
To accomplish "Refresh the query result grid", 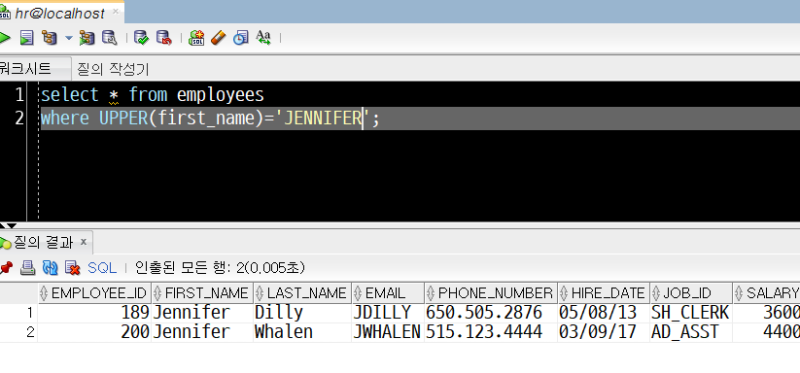I will coord(50,267).
